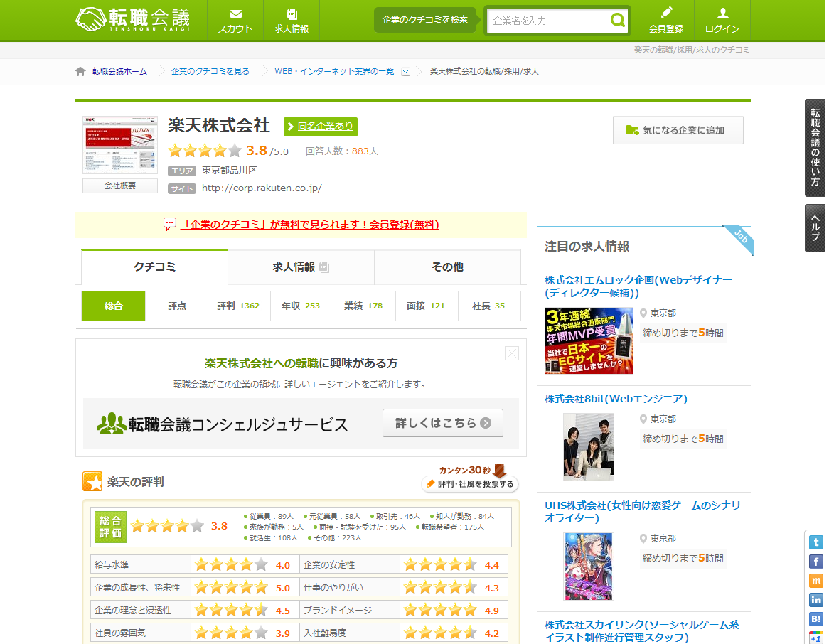Click the 883人 respondent count
The width and height of the screenshot is (829, 644).
click(364, 151)
